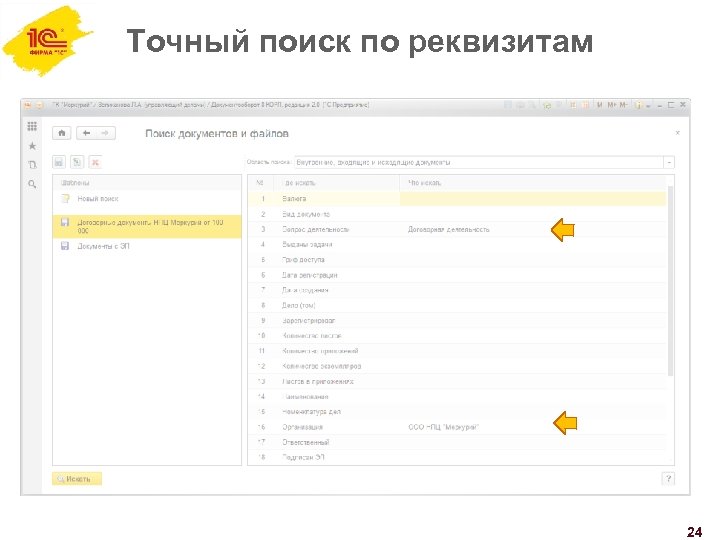720x540 pixels.
Task: Select the Организация row
Action: coord(457,427)
